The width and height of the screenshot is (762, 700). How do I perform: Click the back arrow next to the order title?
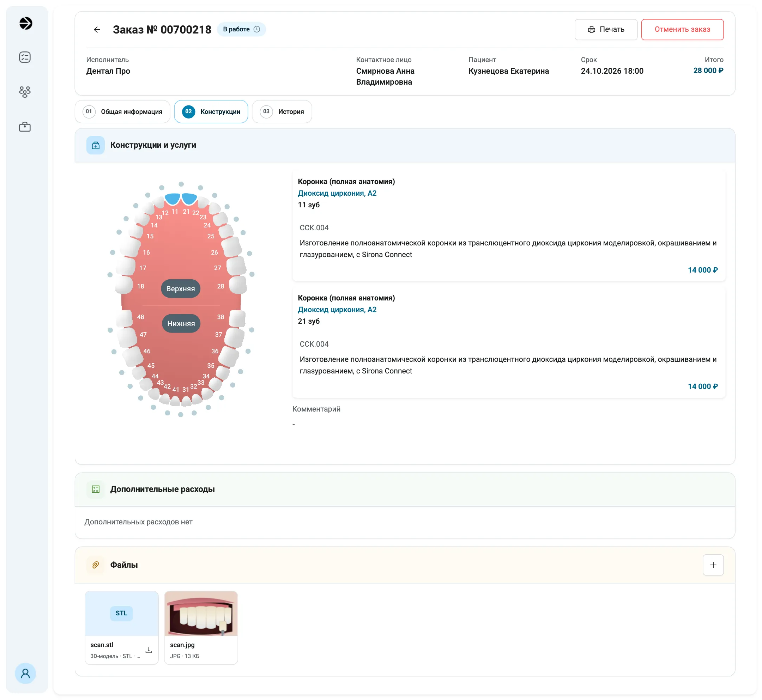coord(97,30)
